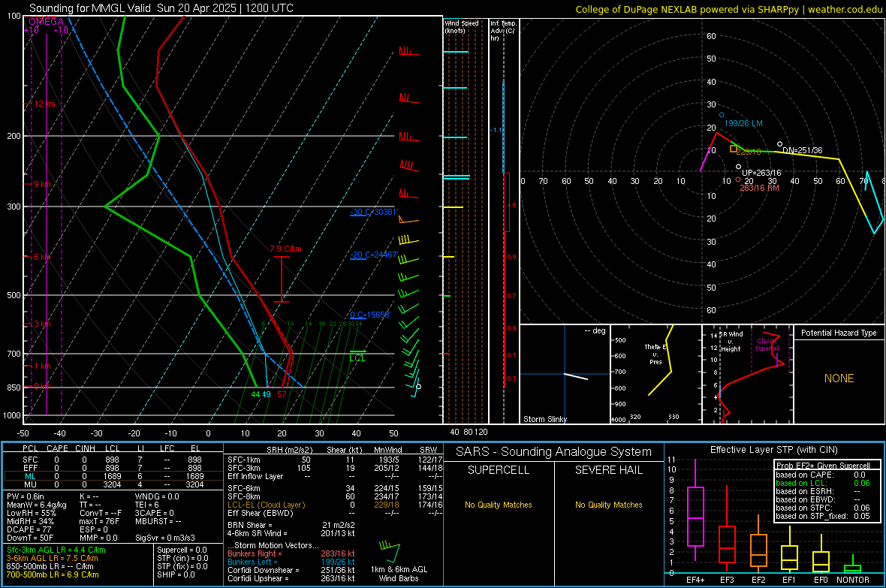Viewport: 886px width, 588px height.
Task: Click the 283/16 RM hodograph label
Action: click(759, 188)
